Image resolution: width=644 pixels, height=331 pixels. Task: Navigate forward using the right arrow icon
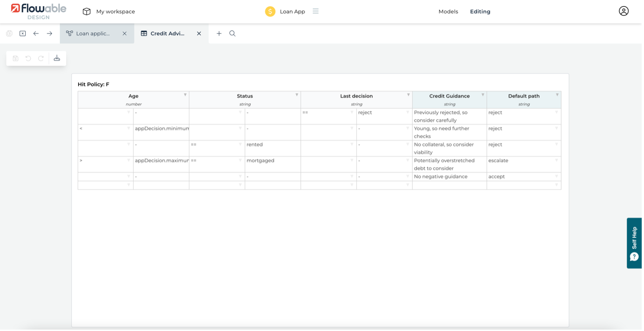click(x=49, y=33)
